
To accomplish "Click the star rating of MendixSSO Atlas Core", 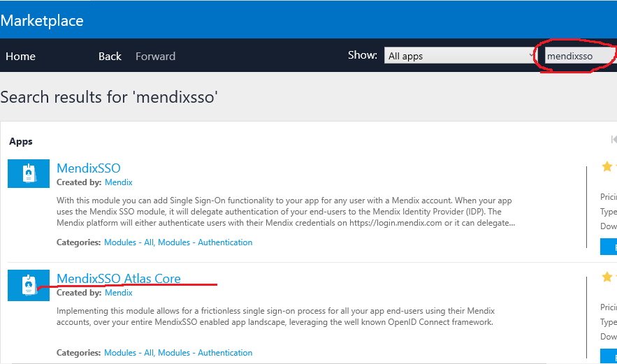I will pos(609,277).
